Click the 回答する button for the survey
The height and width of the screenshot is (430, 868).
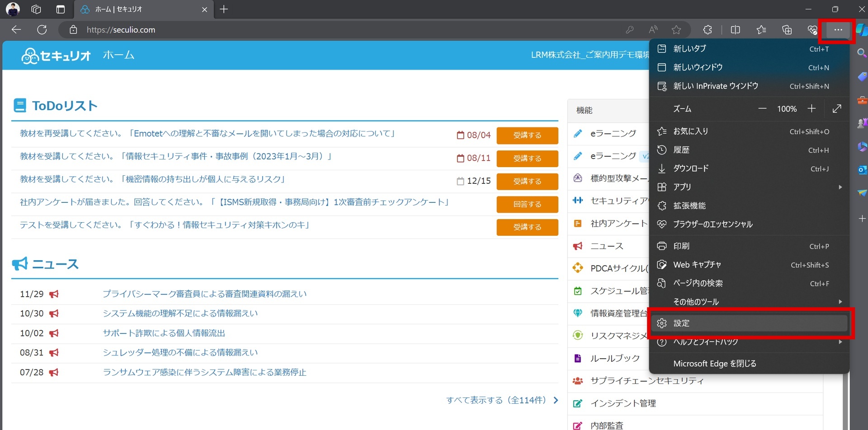point(527,204)
